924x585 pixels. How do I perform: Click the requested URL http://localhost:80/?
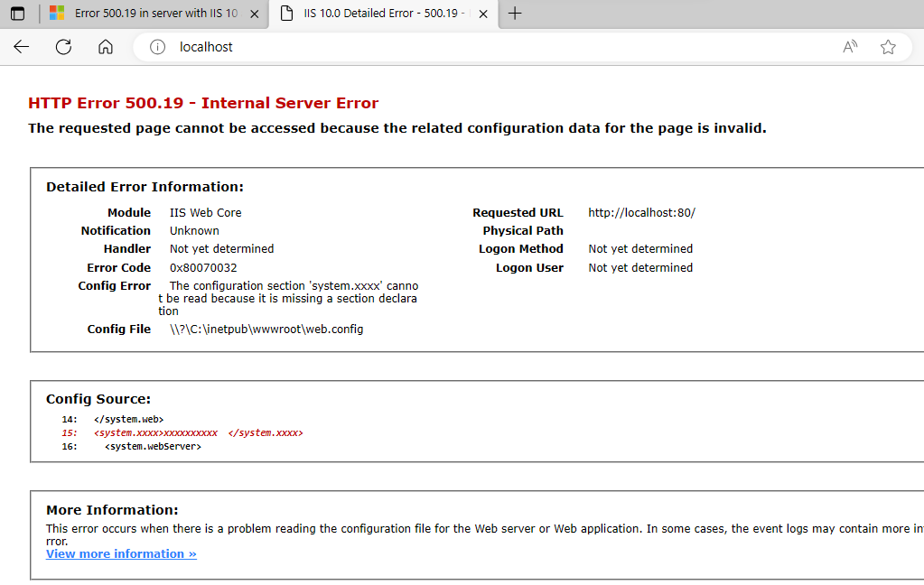pyautogui.click(x=641, y=212)
